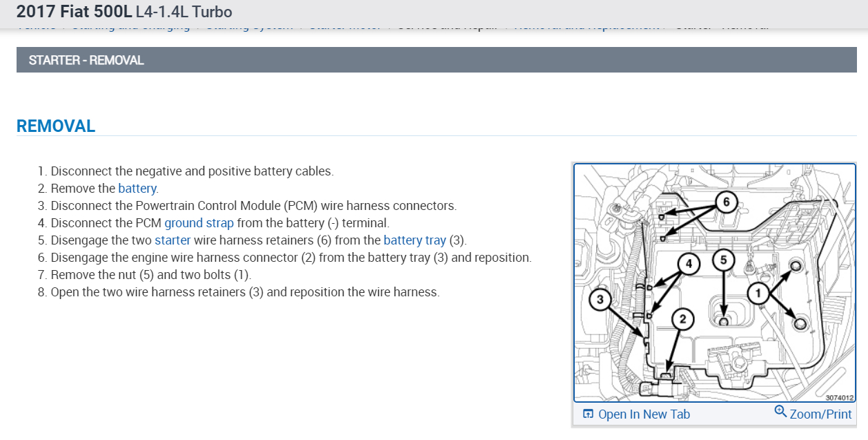Open the 'battery' link in step 2
The height and width of the screenshot is (440, 868).
(138, 189)
